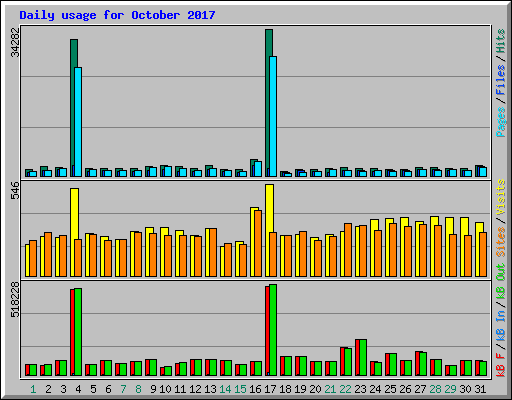Viewport: 512px width, 400px height.
Task: Click day label 28 on the axis
Action: point(435,389)
